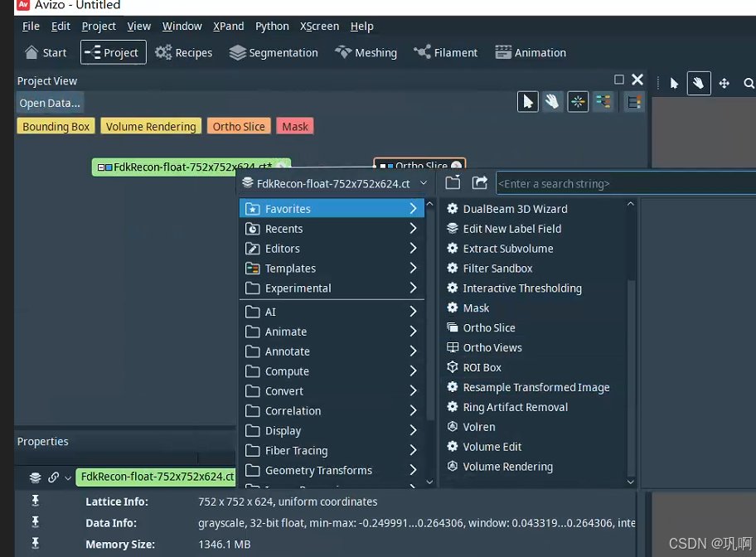Select the hand pan tool in Project View

552,102
